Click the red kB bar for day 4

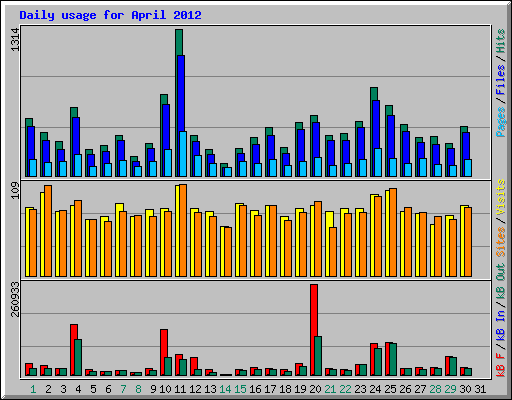pyautogui.click(x=74, y=332)
